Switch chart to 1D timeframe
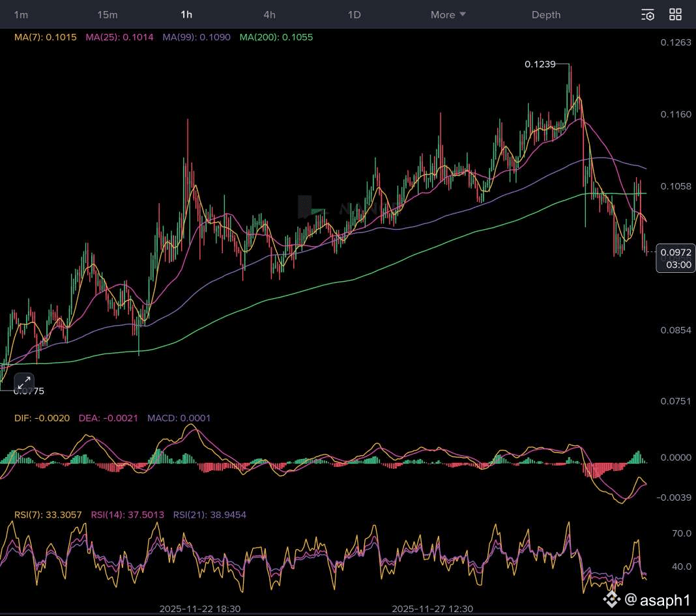The image size is (696, 616). 354,14
